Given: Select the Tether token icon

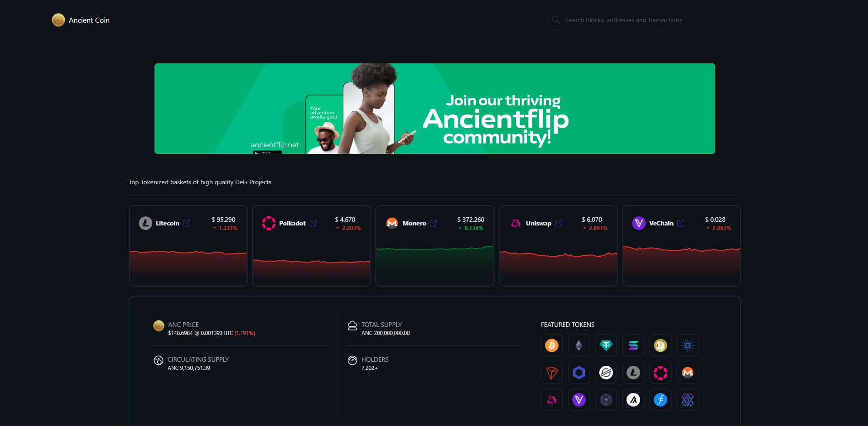Looking at the screenshot, I should click(606, 346).
